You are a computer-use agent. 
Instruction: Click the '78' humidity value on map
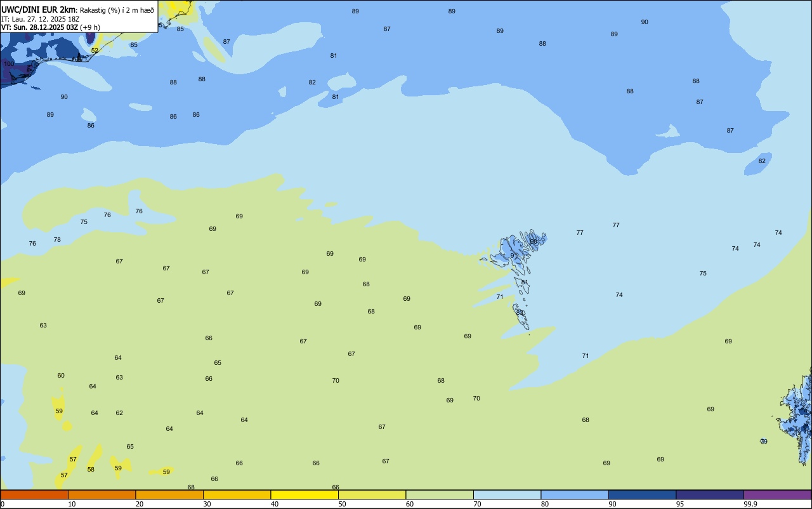click(57, 240)
